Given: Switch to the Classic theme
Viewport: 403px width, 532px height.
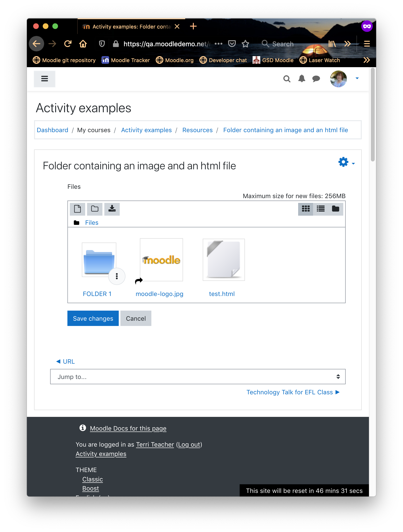Looking at the screenshot, I should [92, 479].
